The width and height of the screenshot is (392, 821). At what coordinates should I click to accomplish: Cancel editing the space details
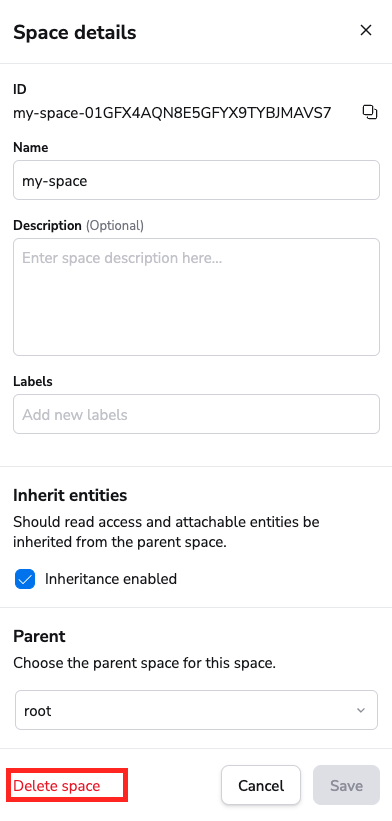pyautogui.click(x=261, y=785)
